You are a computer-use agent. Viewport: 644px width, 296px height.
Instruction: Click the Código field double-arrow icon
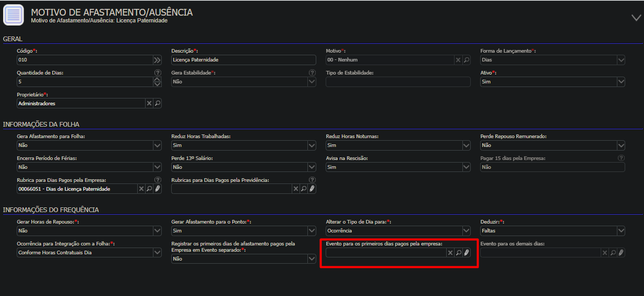(x=157, y=60)
